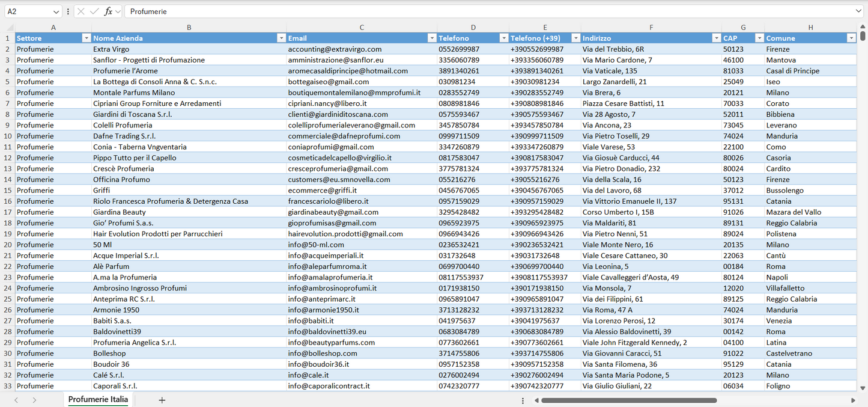868x407 pixels.
Task: Click into the Name Box showing A2
Action: point(28,11)
